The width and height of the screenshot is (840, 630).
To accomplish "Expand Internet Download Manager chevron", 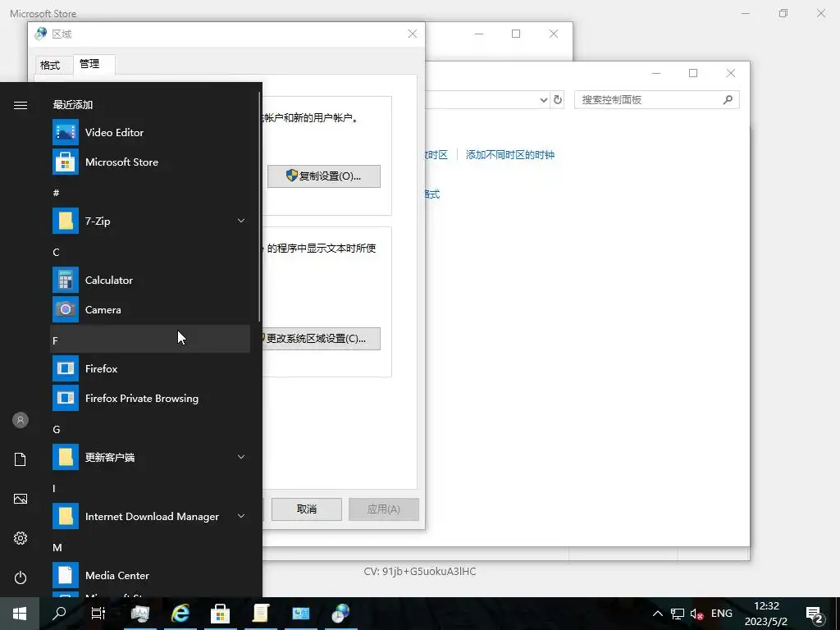I will tap(241, 517).
